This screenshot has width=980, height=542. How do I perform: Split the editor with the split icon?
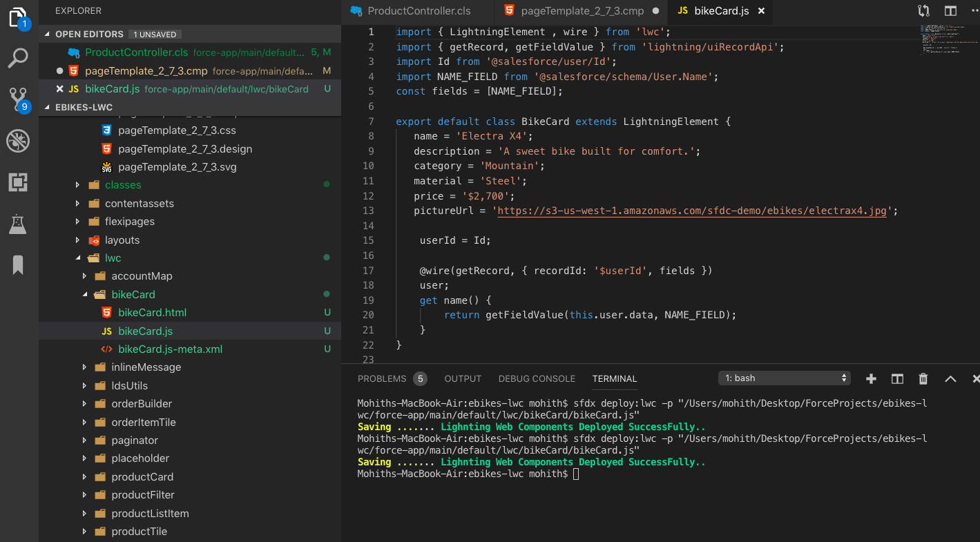[951, 11]
